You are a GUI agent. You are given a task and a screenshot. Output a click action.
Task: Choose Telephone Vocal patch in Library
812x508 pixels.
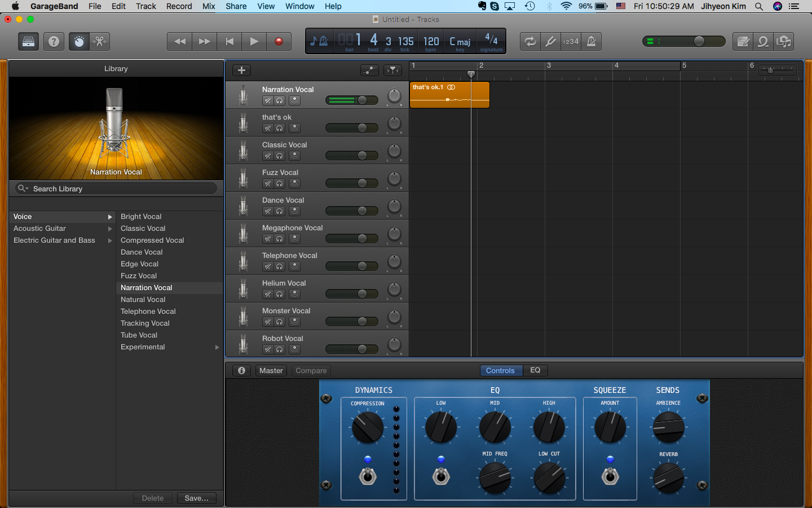148,312
